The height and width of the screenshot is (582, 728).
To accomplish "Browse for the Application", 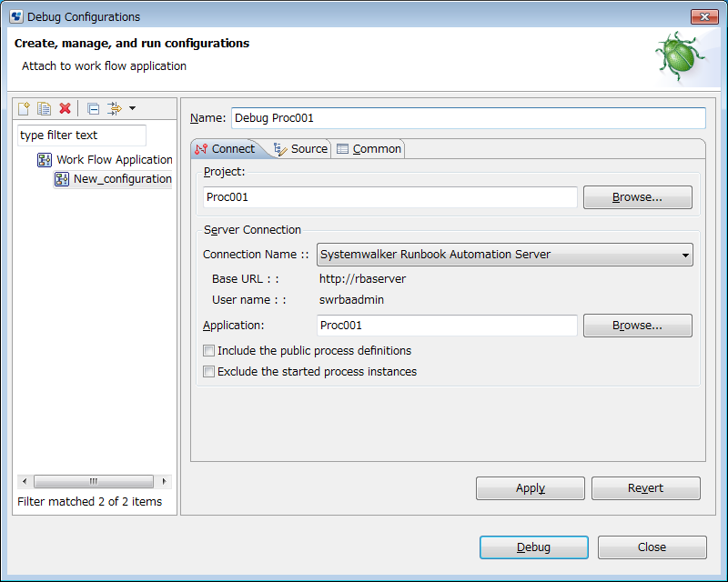I will point(638,326).
